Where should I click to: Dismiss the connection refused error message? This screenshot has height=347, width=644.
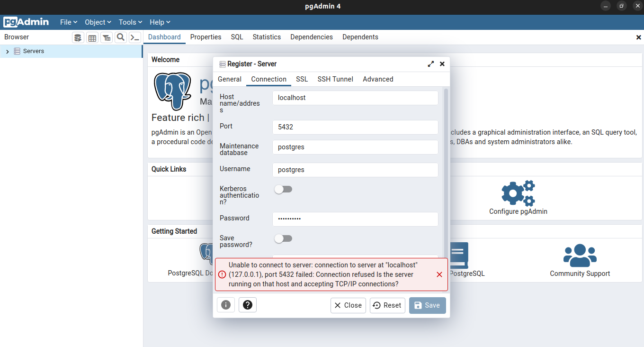pyautogui.click(x=439, y=274)
